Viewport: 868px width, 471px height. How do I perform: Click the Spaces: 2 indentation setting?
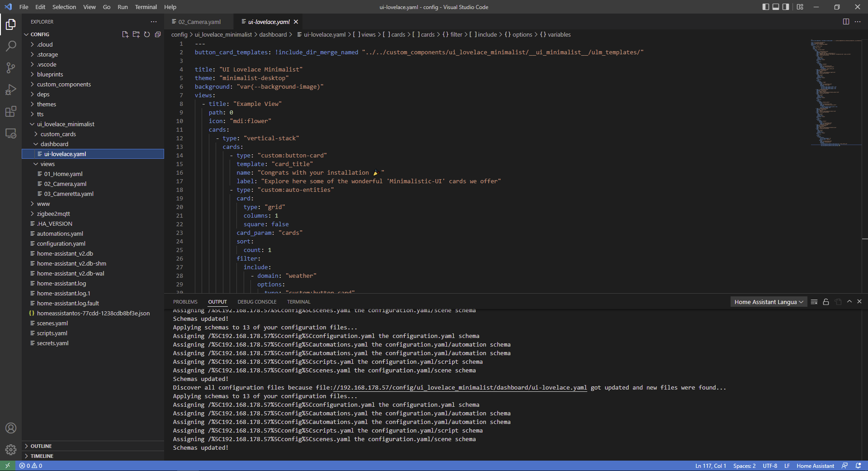(x=744, y=466)
